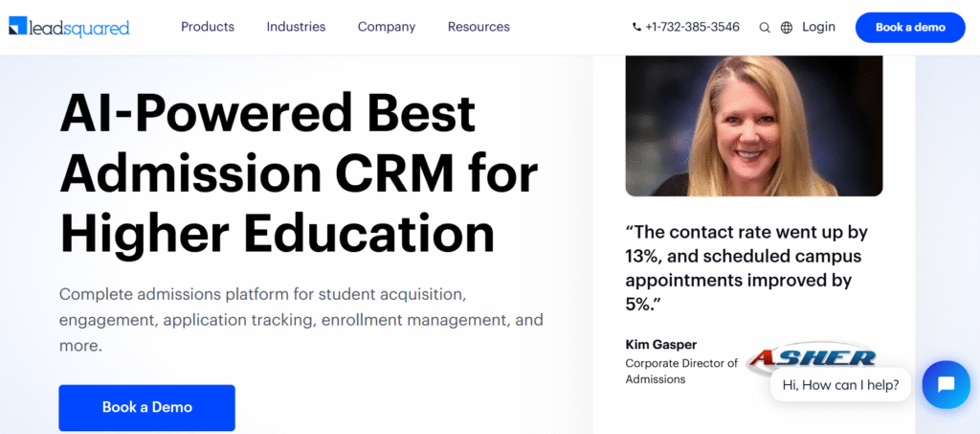Image resolution: width=980 pixels, height=434 pixels.
Task: Click the phone handset icon
Action: (x=637, y=28)
